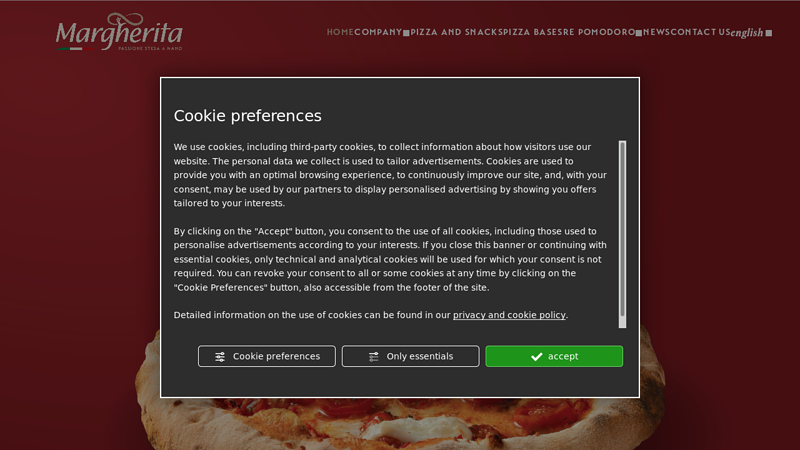Screen dimensions: 800x450
Task: Open Cookie preferences button
Action: click(x=266, y=356)
